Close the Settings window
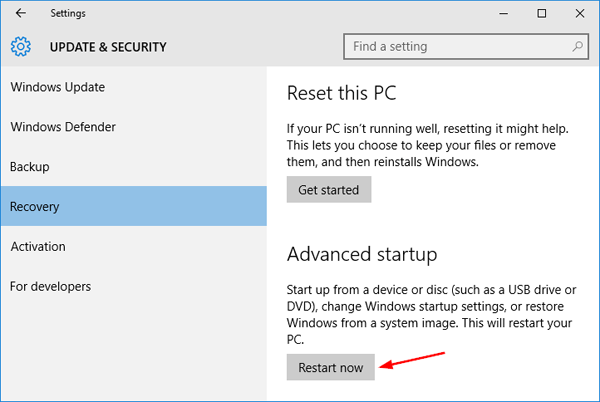Viewport: 600px width, 402px height. [580, 13]
